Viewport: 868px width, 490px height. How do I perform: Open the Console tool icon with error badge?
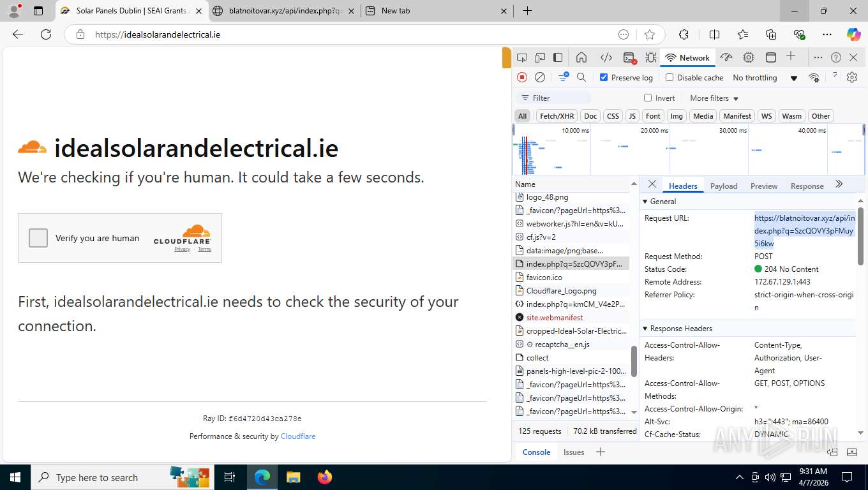tap(629, 57)
